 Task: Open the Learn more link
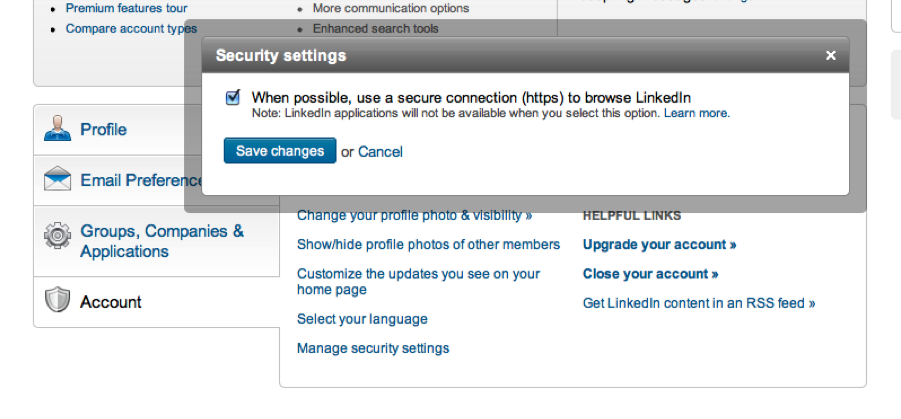[696, 114]
